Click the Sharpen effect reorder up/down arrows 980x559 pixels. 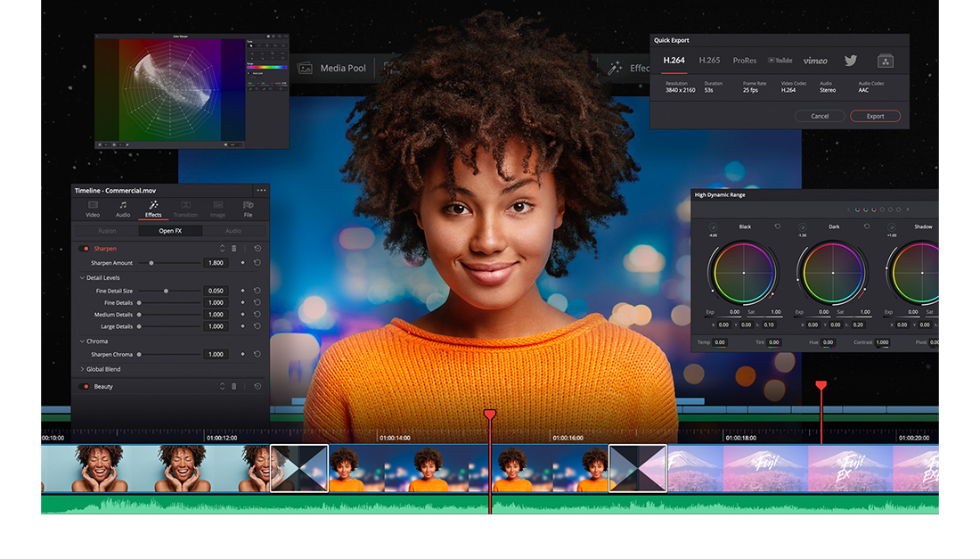coord(222,248)
